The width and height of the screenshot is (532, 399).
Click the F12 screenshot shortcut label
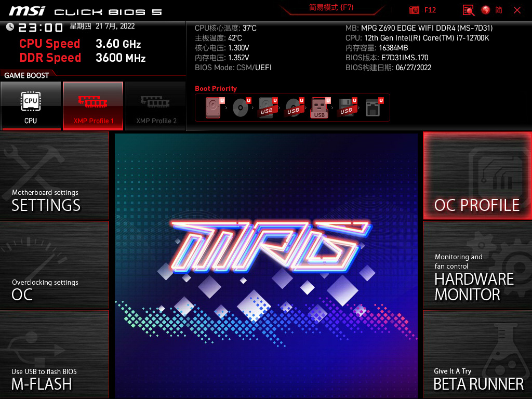(x=430, y=10)
